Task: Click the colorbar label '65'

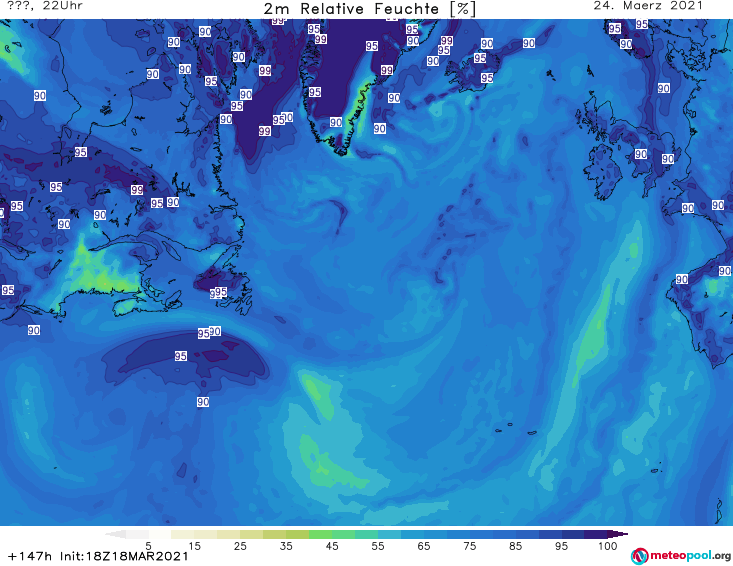Action: coord(424,546)
